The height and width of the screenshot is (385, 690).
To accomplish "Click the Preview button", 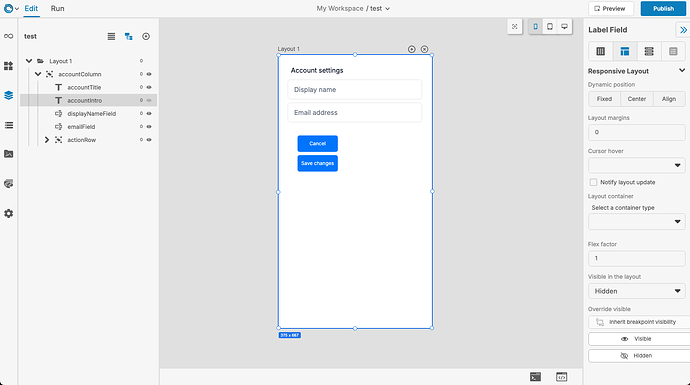I will point(610,8).
